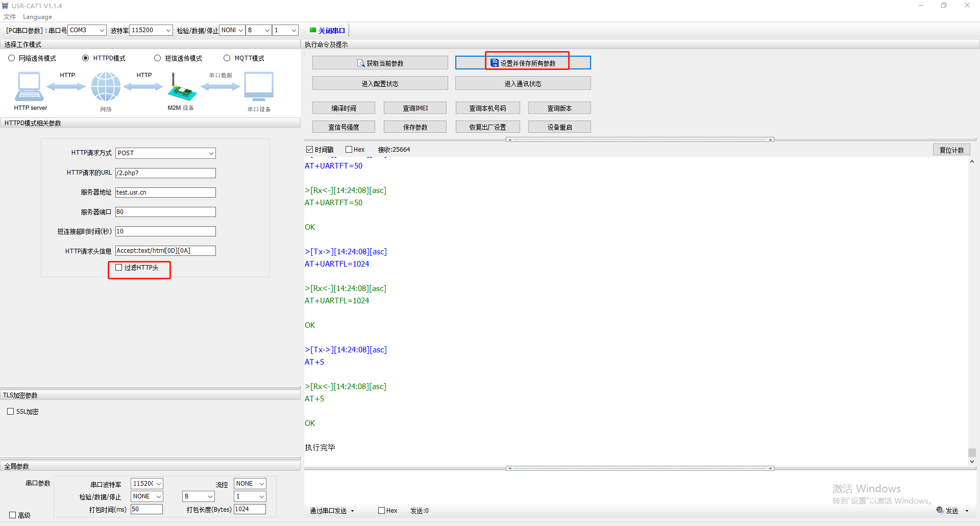Screen dimensions: 980x526
Task: Expand the COM3 serial port dropdown
Action: pyautogui.click(x=102, y=30)
